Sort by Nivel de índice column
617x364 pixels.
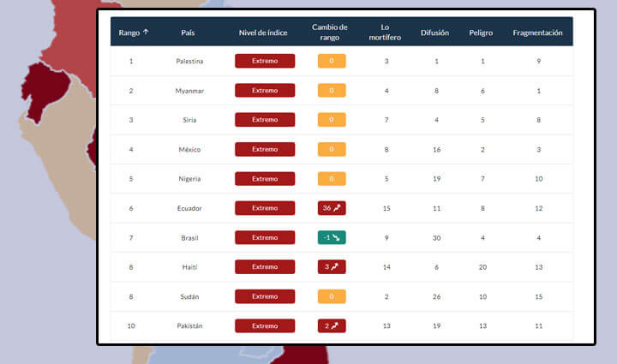coord(264,33)
